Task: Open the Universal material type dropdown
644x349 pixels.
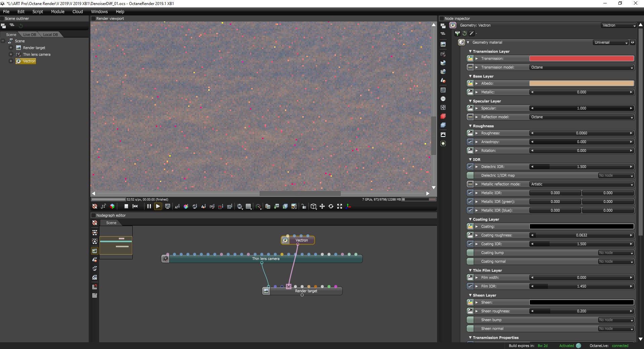Action: tap(611, 42)
